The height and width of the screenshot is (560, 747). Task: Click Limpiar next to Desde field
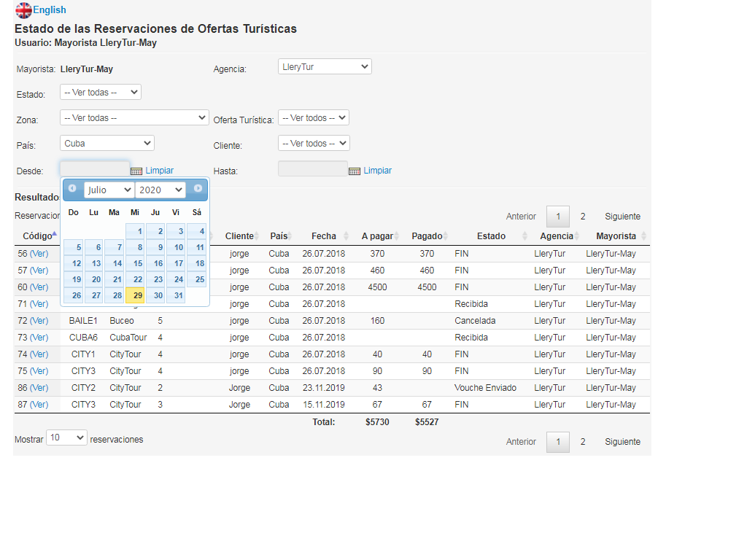coord(160,171)
